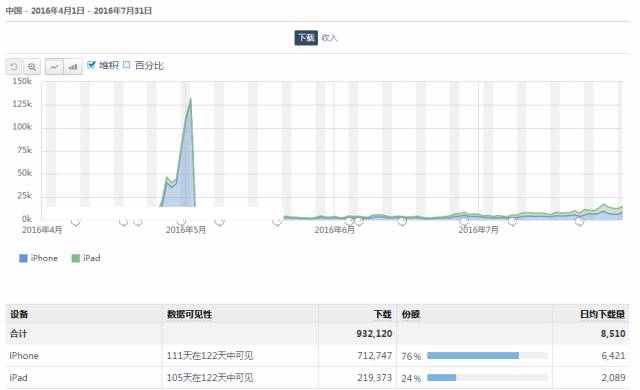The image size is (640, 390).
Task: Sort by 日均下载量 column header
Action: pos(602,314)
